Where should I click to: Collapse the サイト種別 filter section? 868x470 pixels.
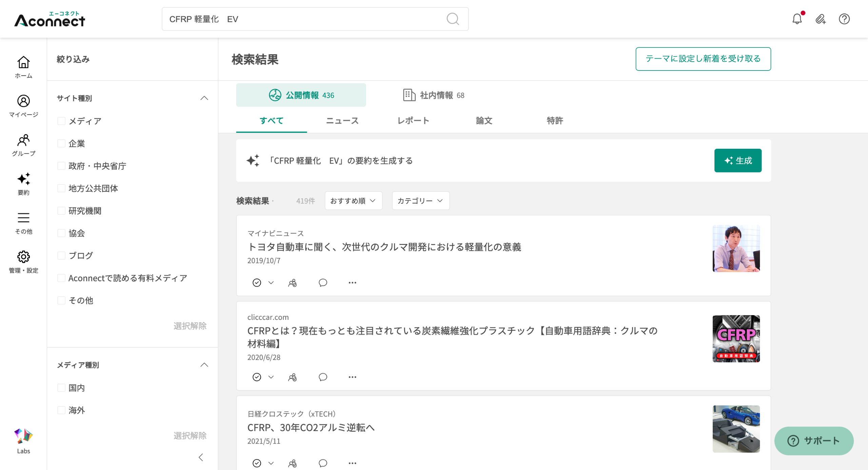[204, 98]
